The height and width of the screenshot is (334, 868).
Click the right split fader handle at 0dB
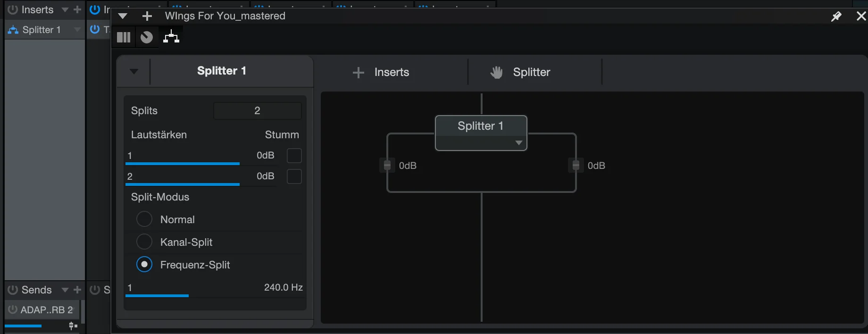pos(576,166)
